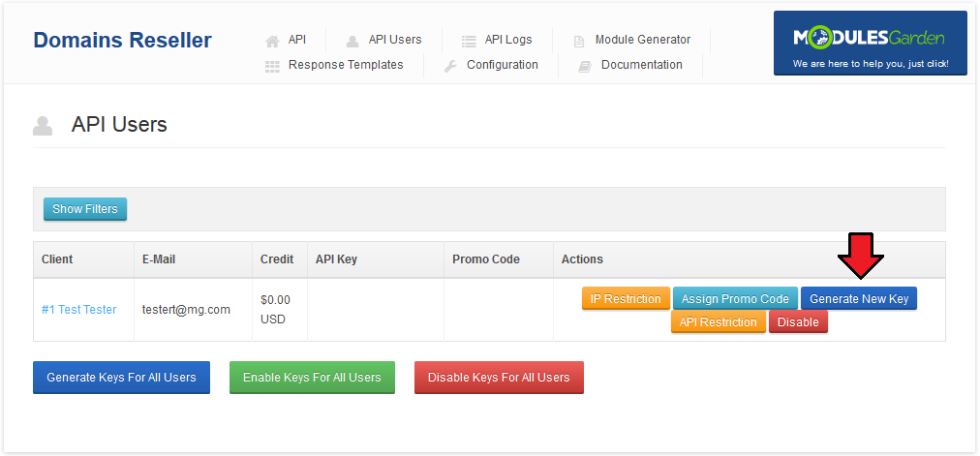Click Enable Keys For All Users
Screen dimensions: 980x456
tap(312, 378)
